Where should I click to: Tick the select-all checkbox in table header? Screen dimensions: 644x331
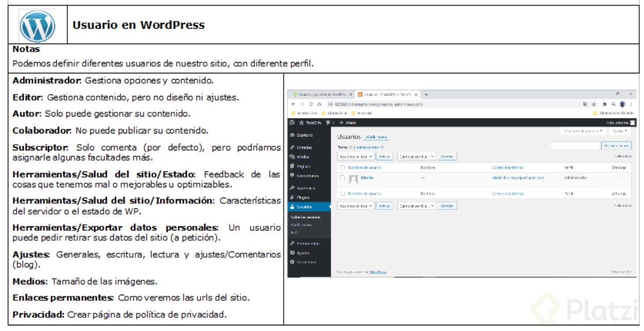(x=342, y=167)
